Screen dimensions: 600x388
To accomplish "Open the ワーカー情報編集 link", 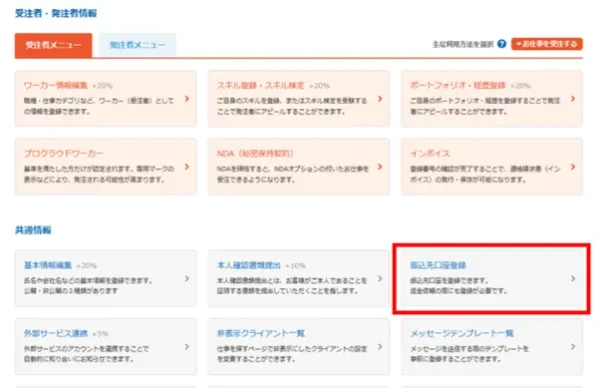I will click(56, 85).
